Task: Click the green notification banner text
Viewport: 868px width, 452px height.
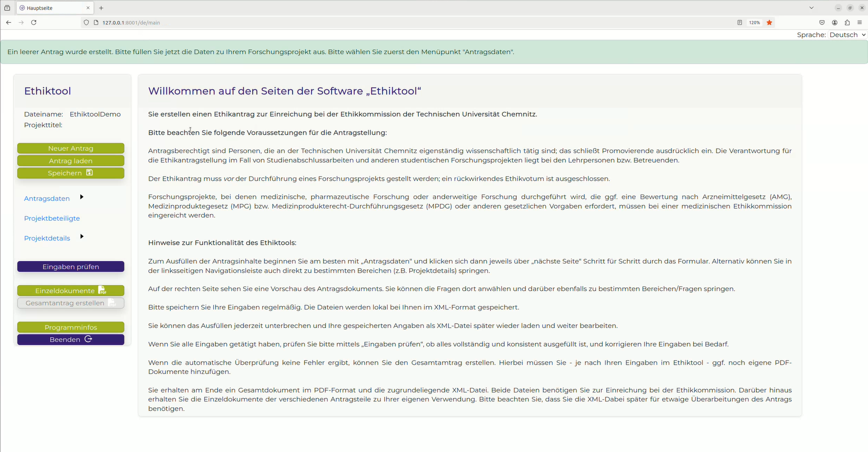Action: click(x=261, y=52)
